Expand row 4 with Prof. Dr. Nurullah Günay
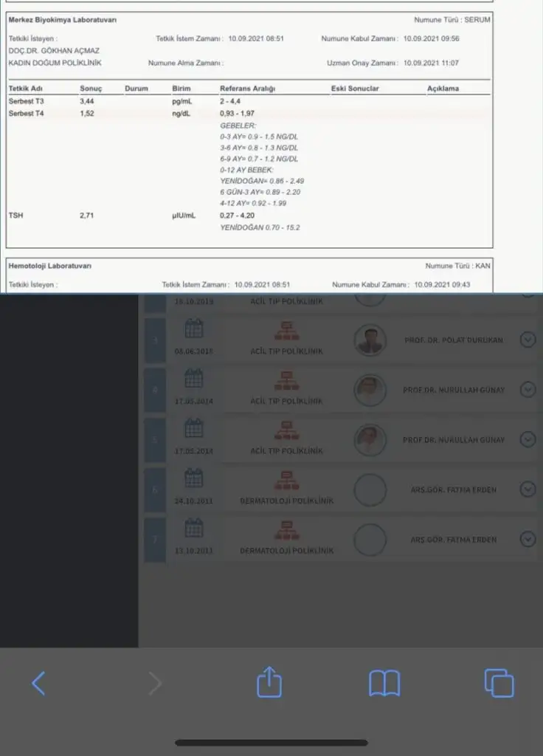The image size is (543, 756). [x=528, y=389]
